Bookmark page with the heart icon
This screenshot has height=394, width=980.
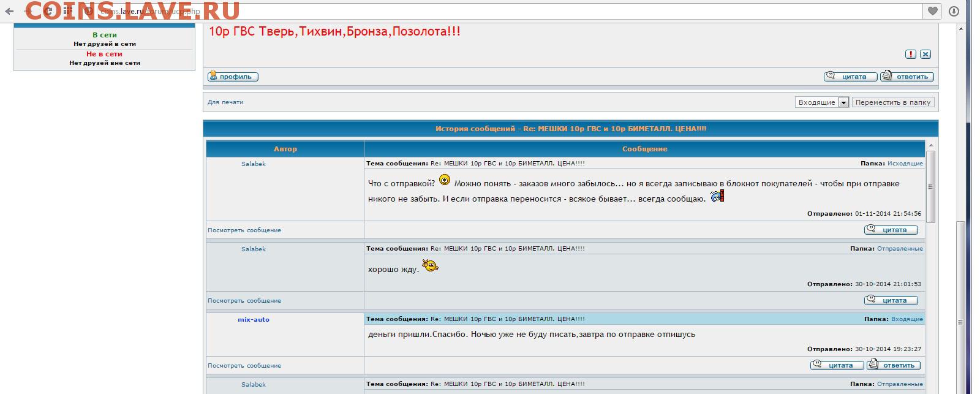pos(932,10)
